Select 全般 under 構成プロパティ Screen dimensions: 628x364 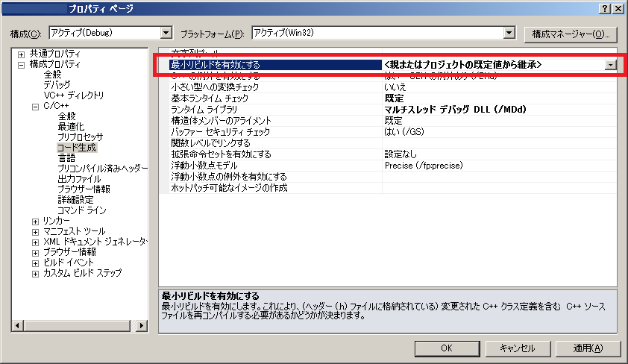click(52, 75)
